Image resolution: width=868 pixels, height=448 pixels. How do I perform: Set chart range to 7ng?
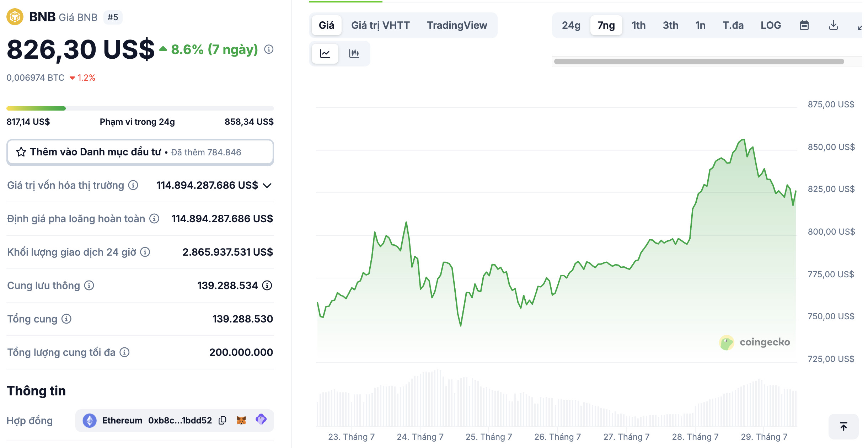tap(606, 25)
